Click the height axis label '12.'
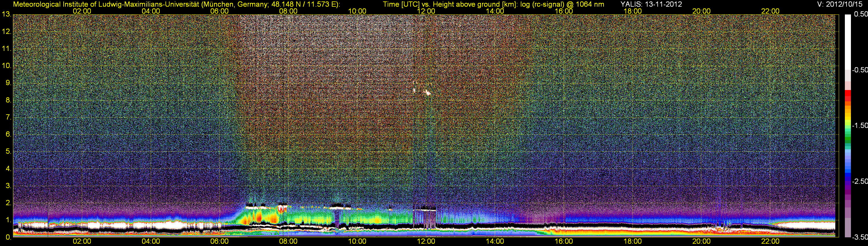 tap(7, 31)
